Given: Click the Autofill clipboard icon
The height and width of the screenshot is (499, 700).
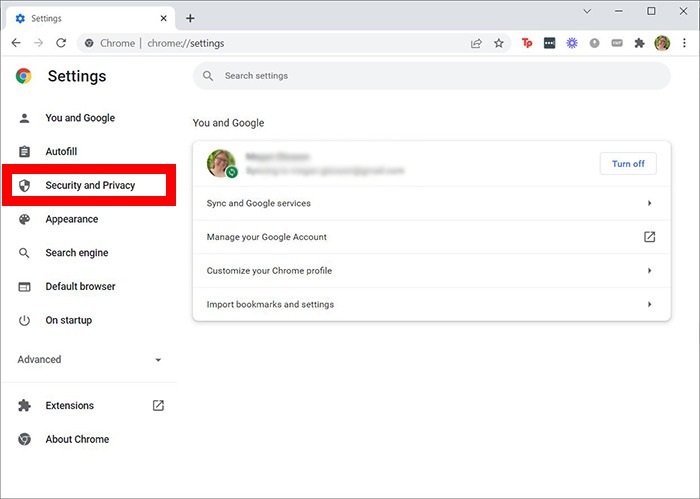Looking at the screenshot, I should (x=24, y=152).
